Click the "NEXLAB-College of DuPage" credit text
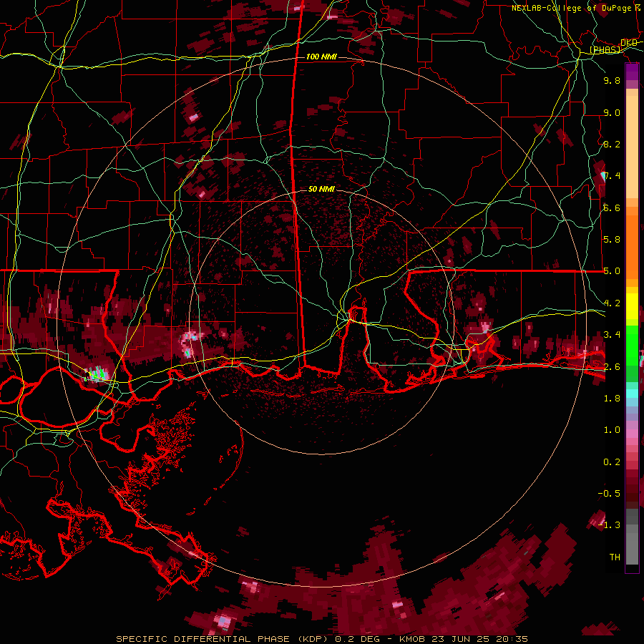Screen dimensions: 644x644 (571, 8)
